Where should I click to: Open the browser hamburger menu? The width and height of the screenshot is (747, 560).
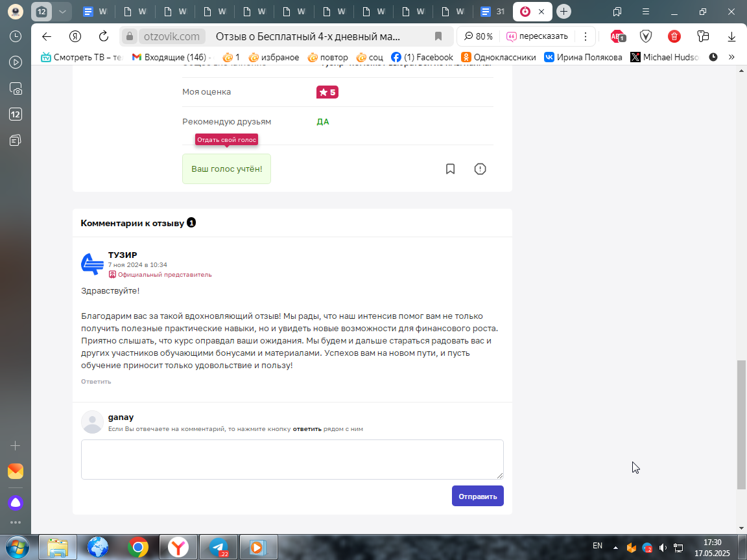point(646,12)
